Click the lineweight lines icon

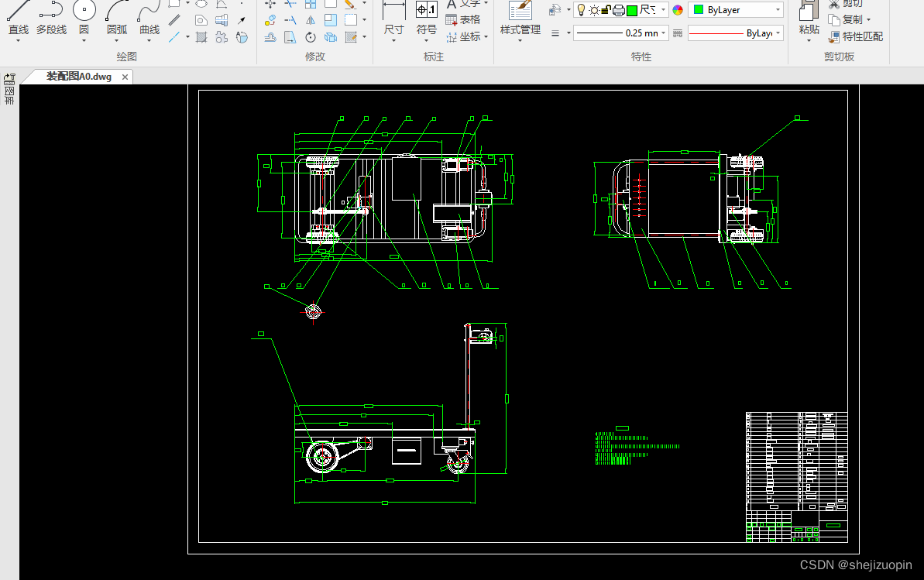click(x=555, y=33)
